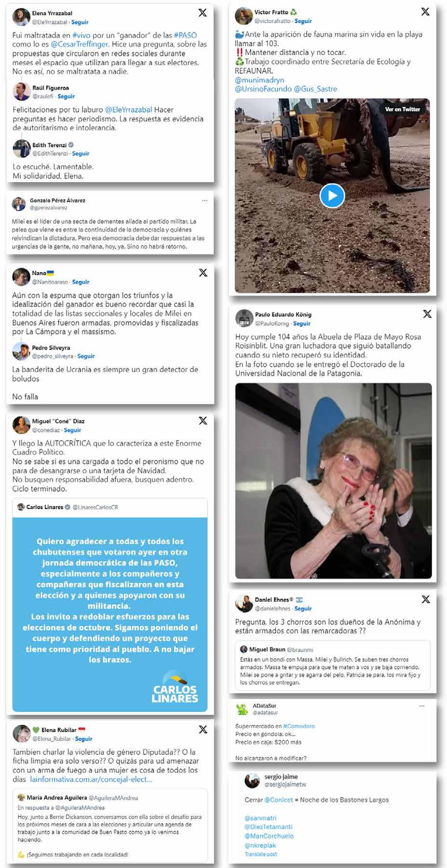Image resolution: width=447 pixels, height=868 pixels.
Task: Click the X logo on Elena Rubilar's tweet
Action: (203, 729)
